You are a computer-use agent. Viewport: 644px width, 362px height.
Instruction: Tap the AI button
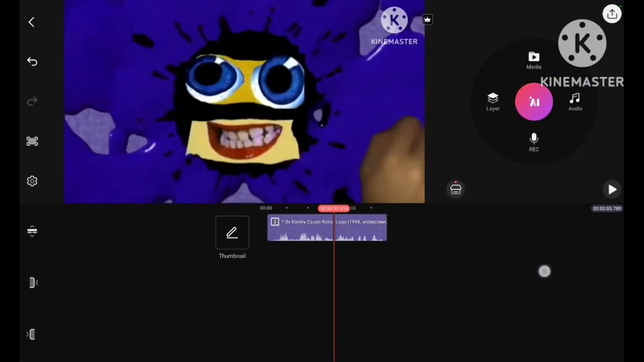[x=534, y=102]
